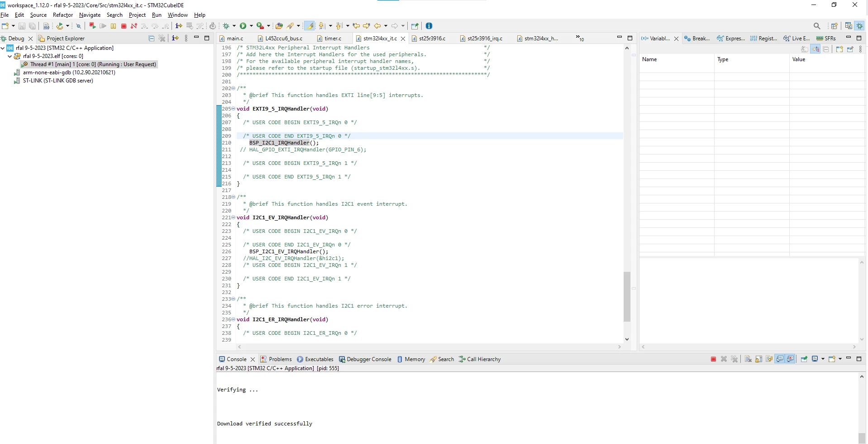868x444 pixels.
Task: Click Remove All Terminated Launches in Debug view
Action: (x=162, y=38)
